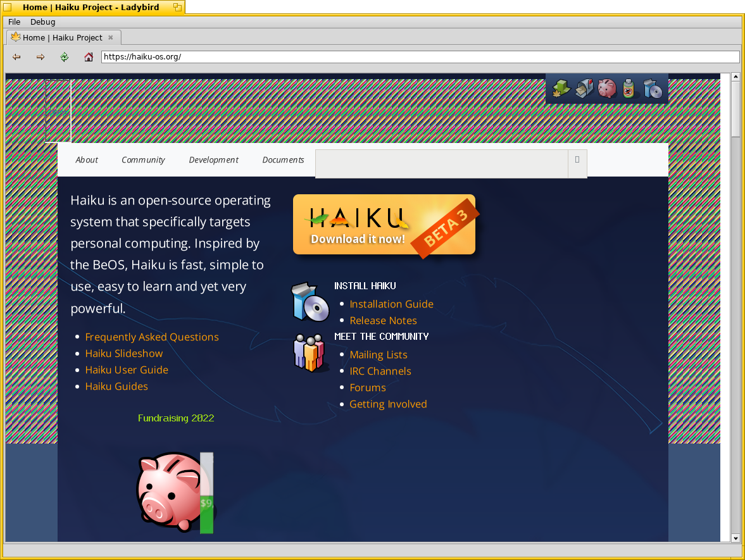Open the File menu

[x=14, y=22]
